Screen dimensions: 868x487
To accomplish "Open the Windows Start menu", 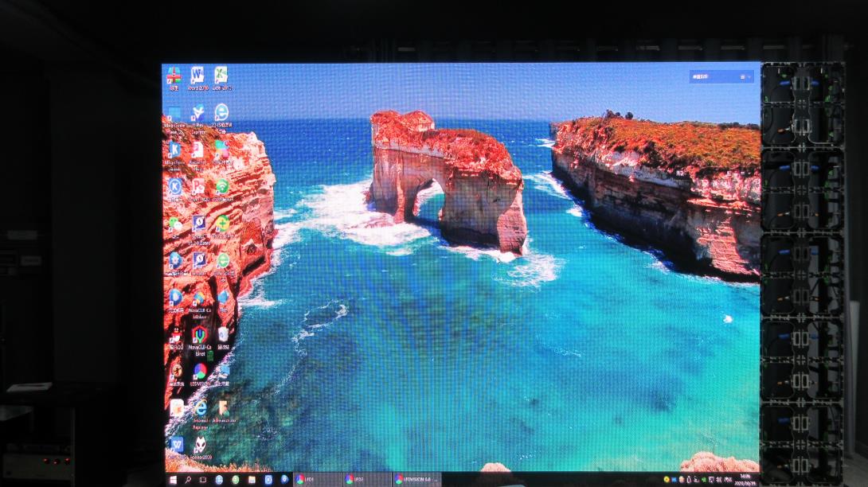I will coord(173,480).
